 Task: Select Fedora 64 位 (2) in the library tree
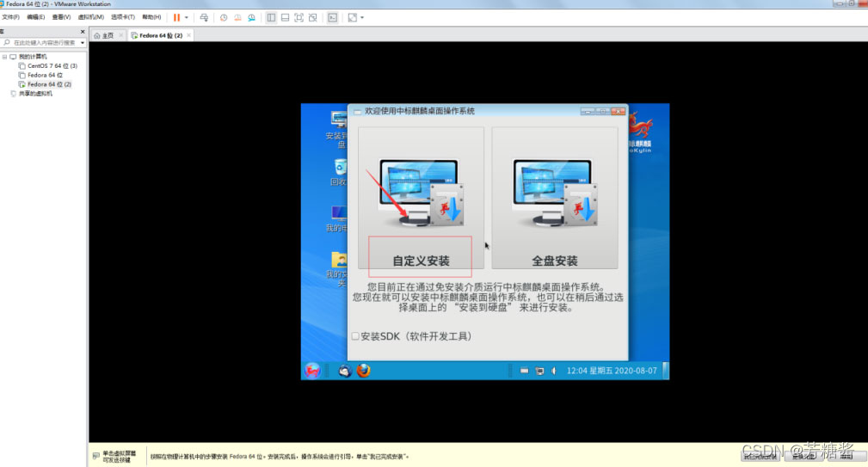(x=49, y=84)
